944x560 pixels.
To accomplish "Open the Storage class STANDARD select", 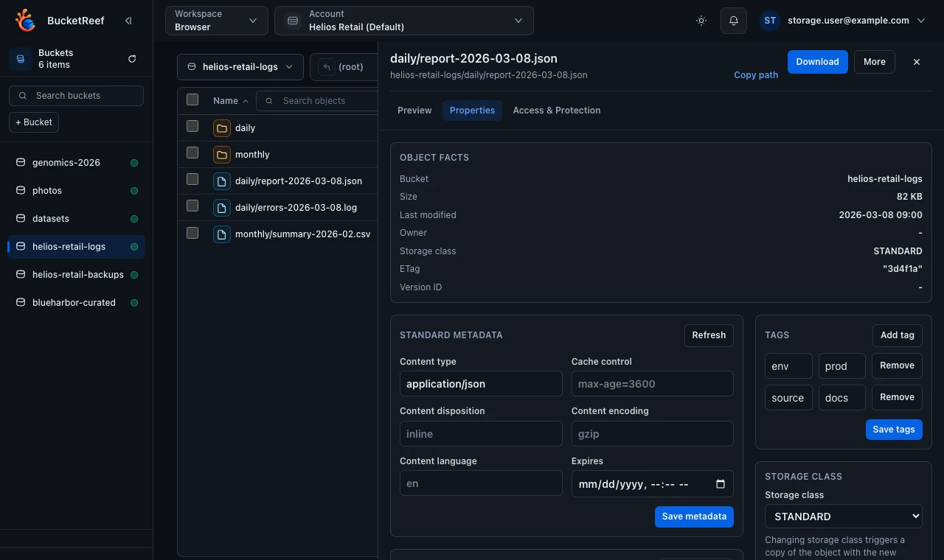I will tap(843, 517).
